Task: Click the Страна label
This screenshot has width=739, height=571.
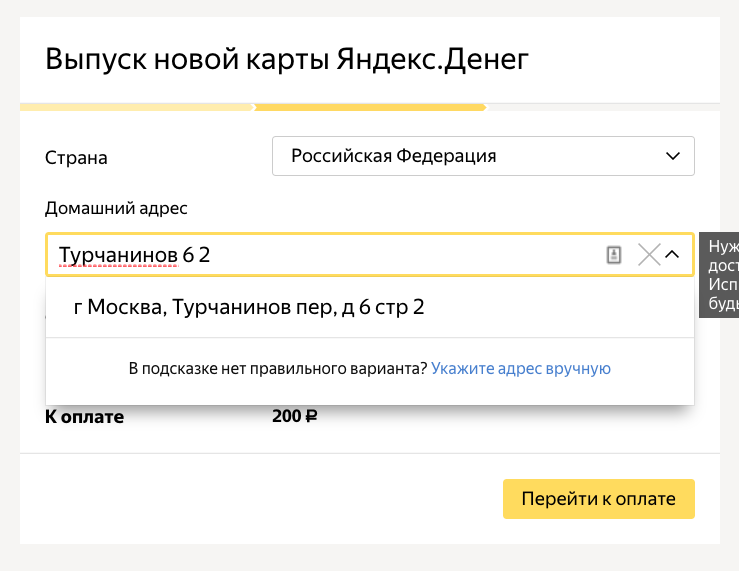Action: tap(76, 157)
